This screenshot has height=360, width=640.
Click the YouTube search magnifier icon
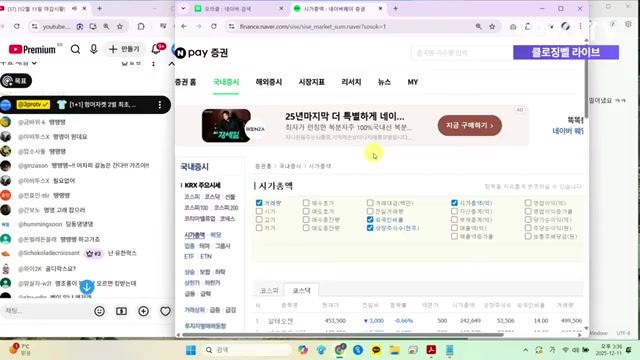click(x=76, y=49)
